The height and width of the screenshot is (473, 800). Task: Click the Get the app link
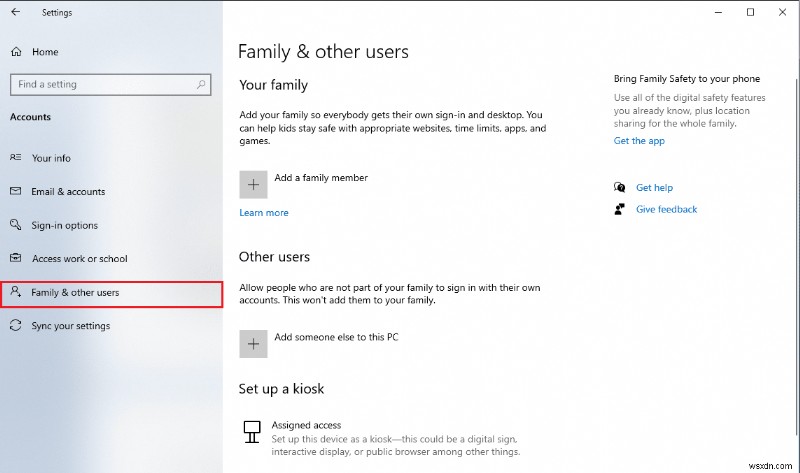click(x=639, y=141)
